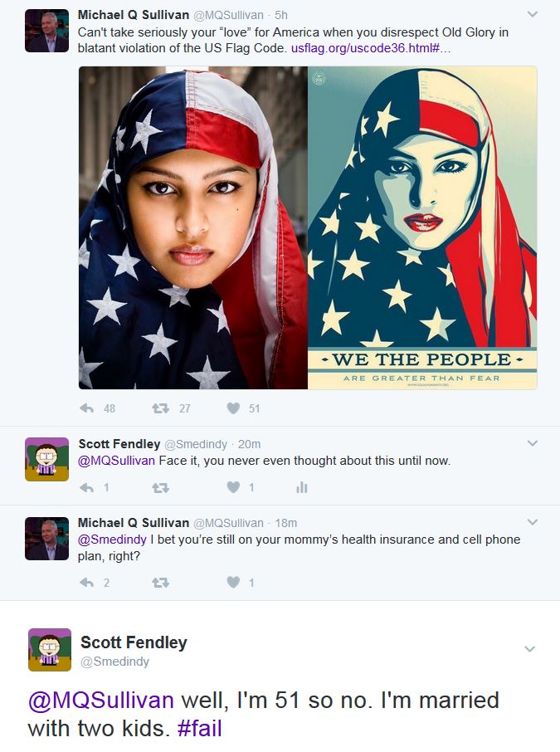Reply to the flag code tweet
560x752 pixels.
pos(87,408)
